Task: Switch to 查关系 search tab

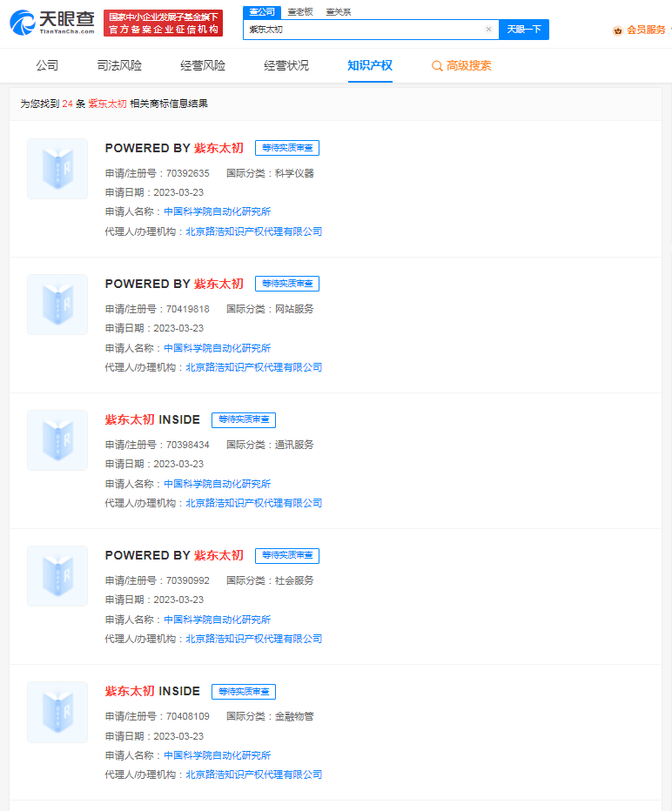Action: (x=339, y=11)
